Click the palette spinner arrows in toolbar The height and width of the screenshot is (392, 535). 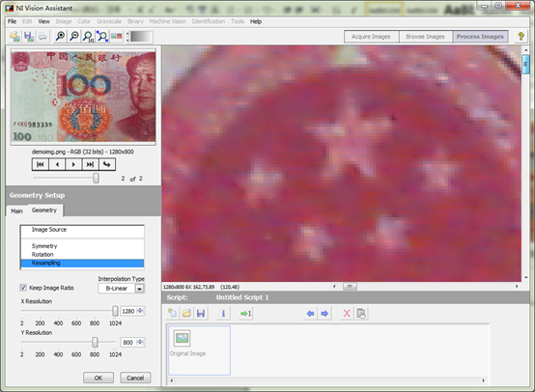[127, 37]
